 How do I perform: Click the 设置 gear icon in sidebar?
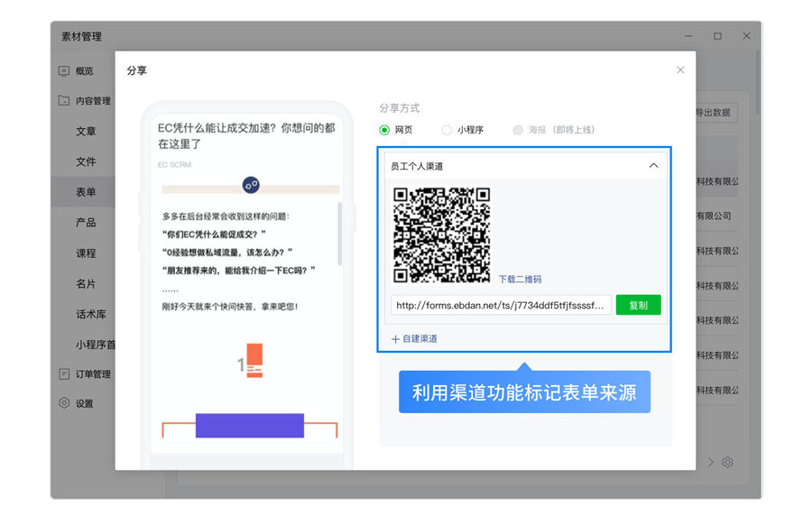click(64, 402)
